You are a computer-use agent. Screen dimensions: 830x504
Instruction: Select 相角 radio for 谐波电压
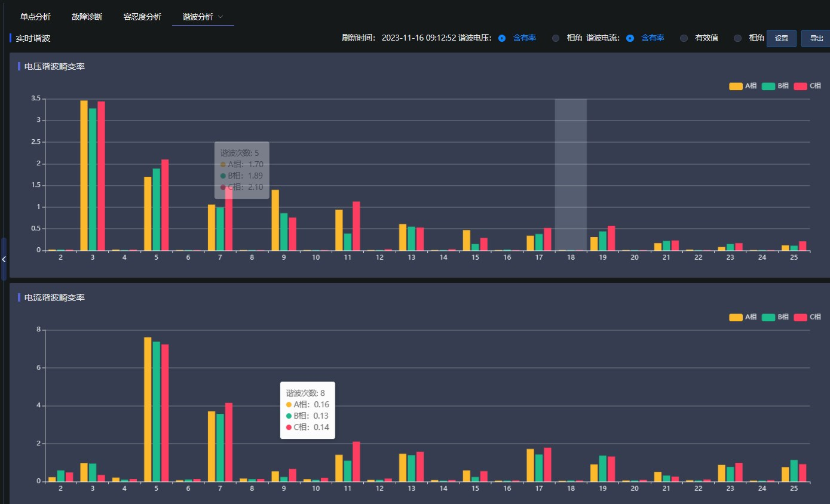[556, 38]
